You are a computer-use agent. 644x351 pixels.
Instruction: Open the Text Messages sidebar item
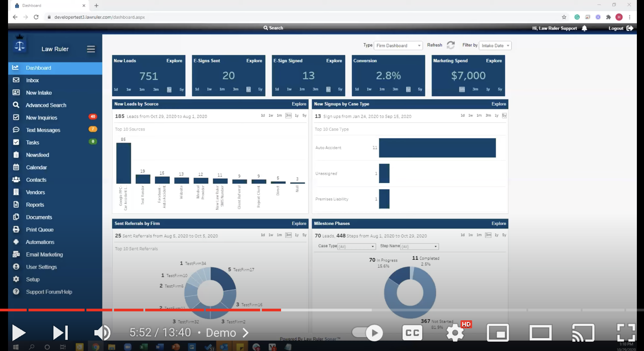point(55,130)
